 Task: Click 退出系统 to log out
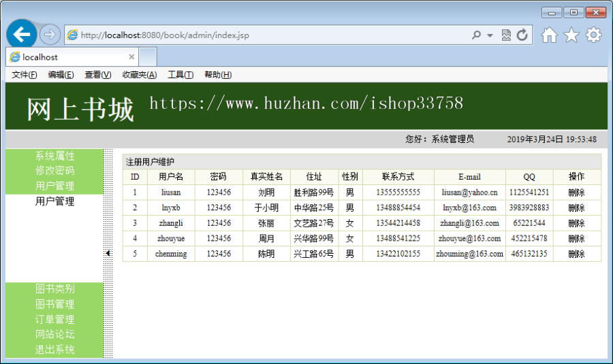[x=54, y=350]
